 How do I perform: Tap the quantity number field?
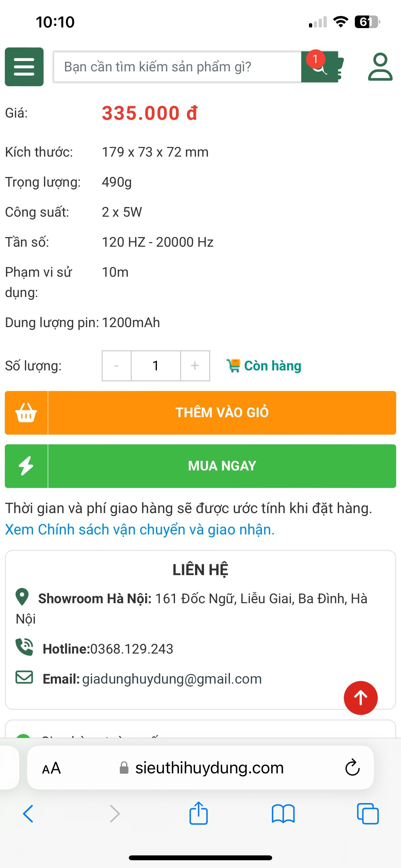156,366
